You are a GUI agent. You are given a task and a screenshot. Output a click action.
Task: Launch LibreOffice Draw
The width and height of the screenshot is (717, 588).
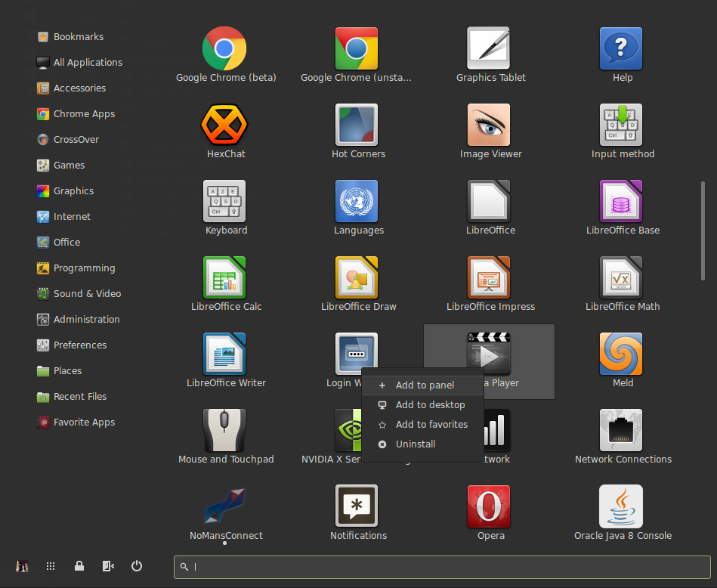[x=357, y=283]
